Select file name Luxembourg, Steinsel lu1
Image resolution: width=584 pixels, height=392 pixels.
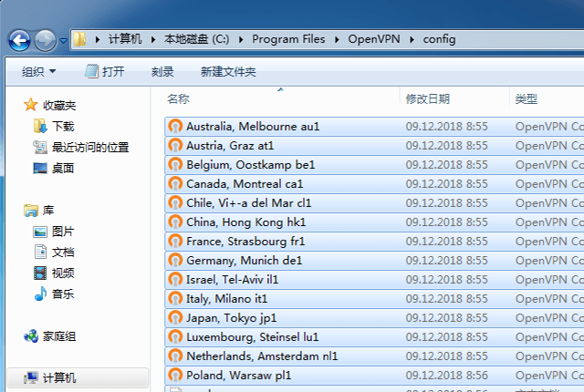pyautogui.click(x=252, y=337)
